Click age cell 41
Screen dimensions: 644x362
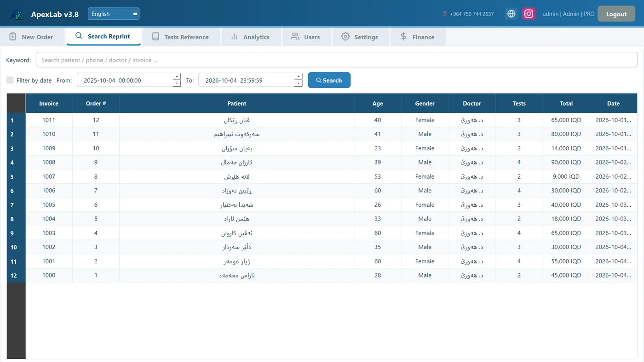pos(378,134)
